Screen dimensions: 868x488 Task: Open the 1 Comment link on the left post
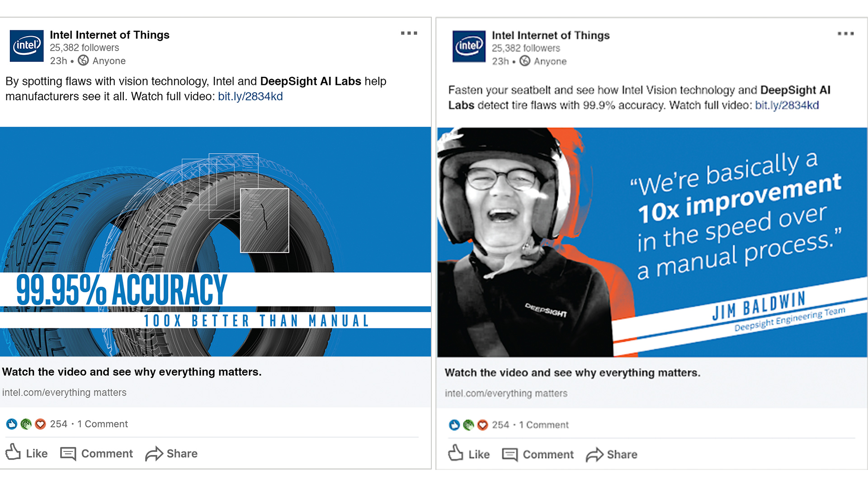103,424
